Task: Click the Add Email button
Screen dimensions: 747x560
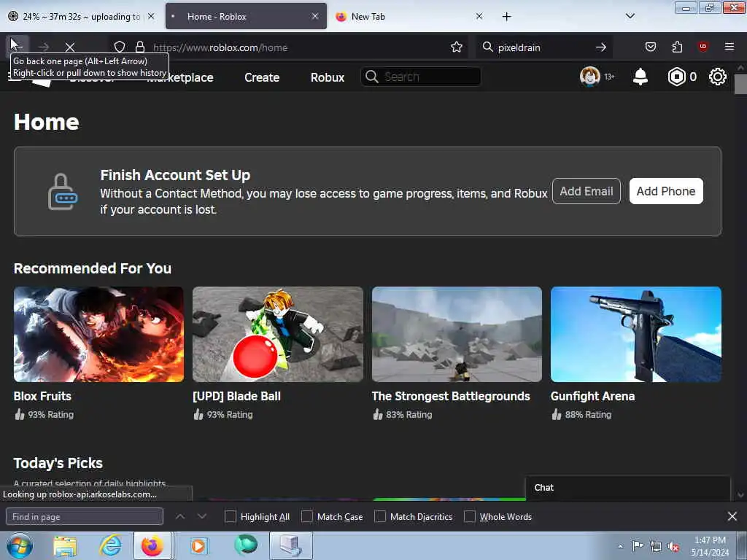Action: (586, 191)
